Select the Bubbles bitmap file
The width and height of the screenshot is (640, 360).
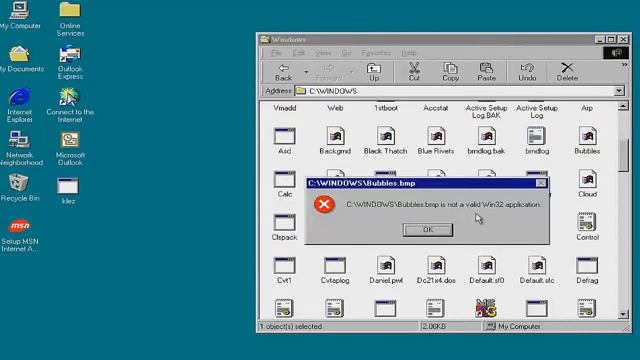point(587,141)
